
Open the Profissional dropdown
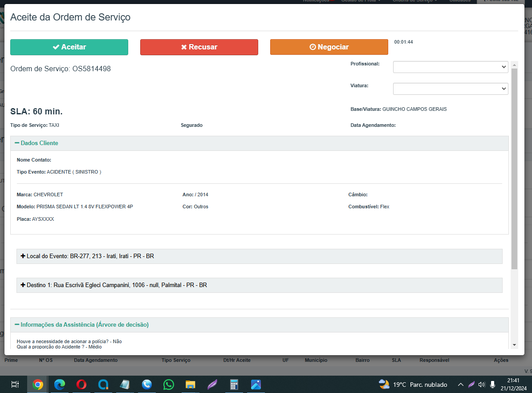[x=450, y=67]
